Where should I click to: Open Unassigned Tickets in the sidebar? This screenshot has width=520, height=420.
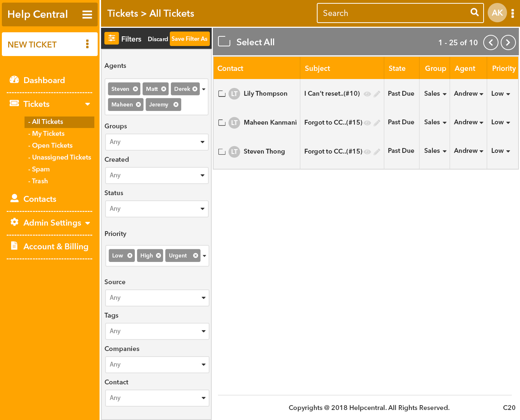pyautogui.click(x=61, y=157)
